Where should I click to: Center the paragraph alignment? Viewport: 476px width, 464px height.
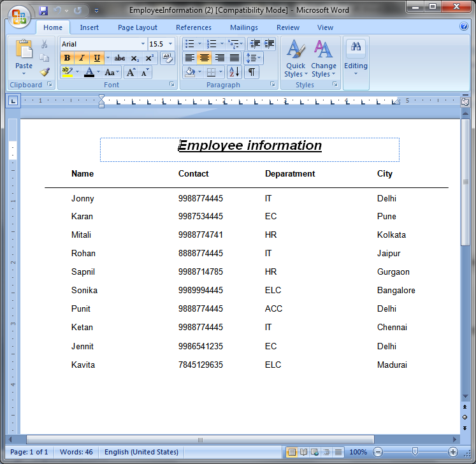click(x=205, y=58)
